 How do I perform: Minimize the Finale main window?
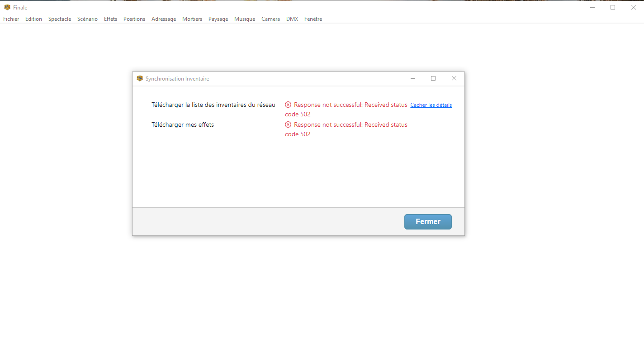point(592,7)
